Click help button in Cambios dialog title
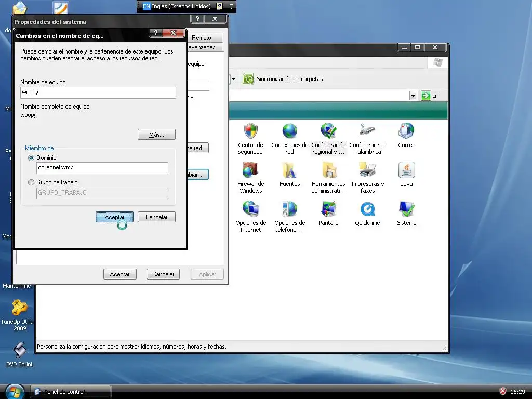The image size is (532, 399). [x=156, y=33]
